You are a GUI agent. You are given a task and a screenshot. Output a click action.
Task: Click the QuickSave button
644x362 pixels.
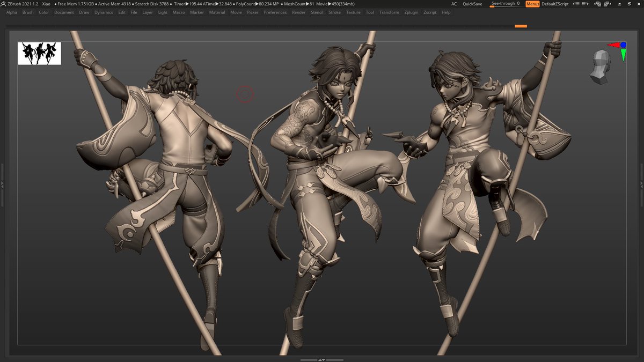472,4
